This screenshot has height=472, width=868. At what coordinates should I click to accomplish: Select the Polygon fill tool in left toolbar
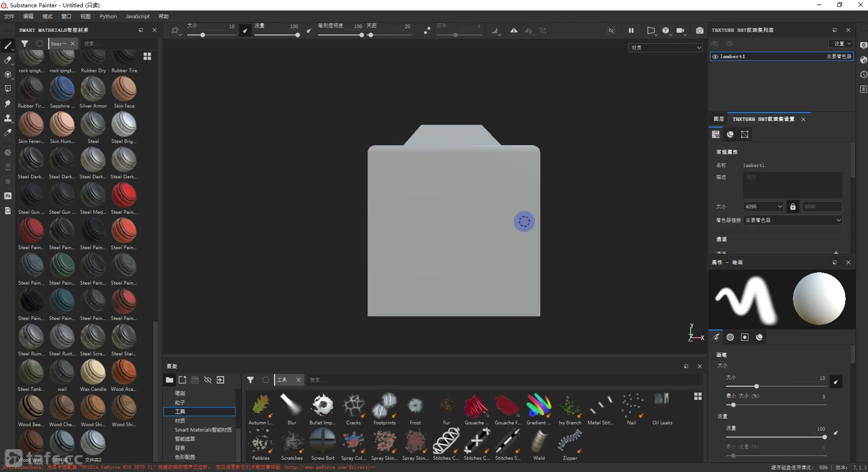pyautogui.click(x=7, y=89)
